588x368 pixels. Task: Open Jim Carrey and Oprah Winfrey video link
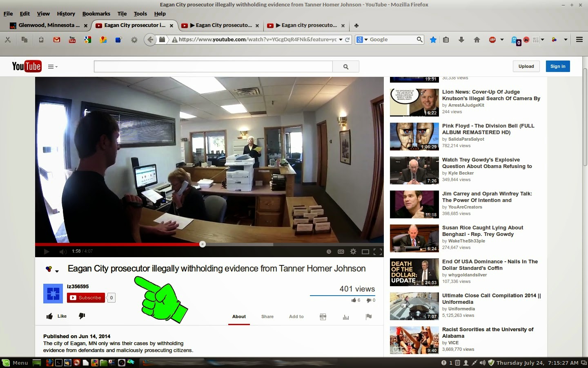[x=487, y=197]
